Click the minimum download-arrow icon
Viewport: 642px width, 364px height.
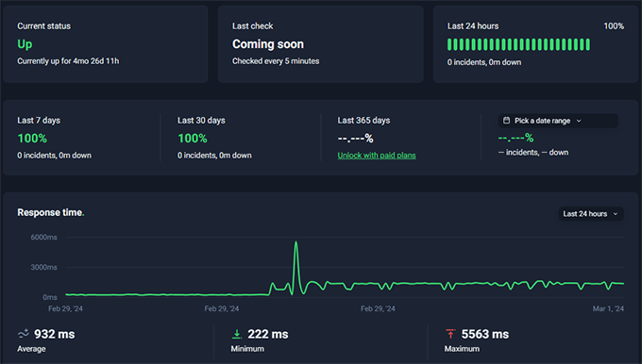237,334
